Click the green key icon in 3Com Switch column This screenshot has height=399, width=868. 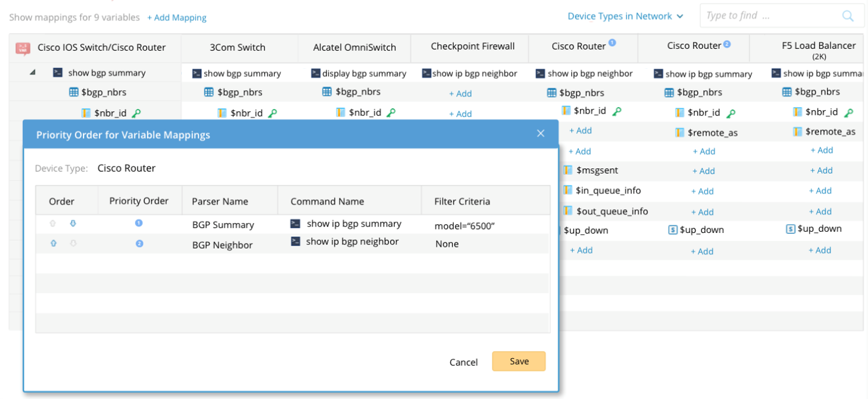[x=272, y=113]
